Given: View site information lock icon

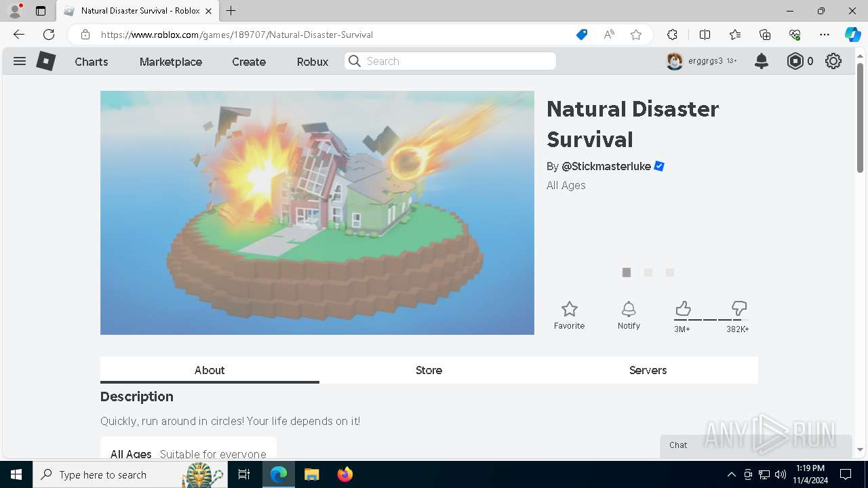Looking at the screenshot, I should (x=85, y=35).
